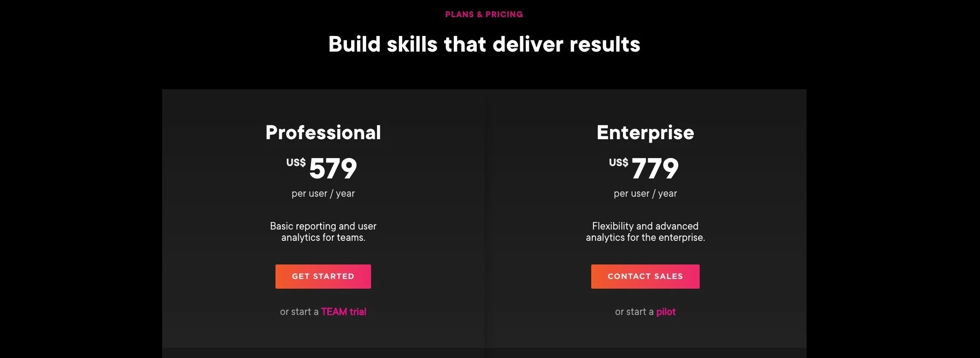Click the 'Basic reporting and user analytics' description
The image size is (980, 358).
pos(323,232)
